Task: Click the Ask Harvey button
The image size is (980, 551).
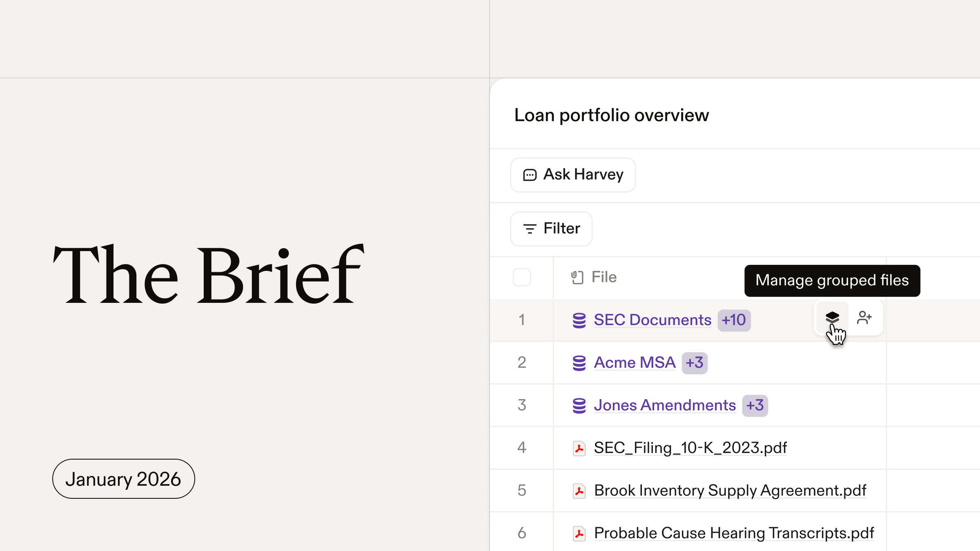Action: coord(572,175)
